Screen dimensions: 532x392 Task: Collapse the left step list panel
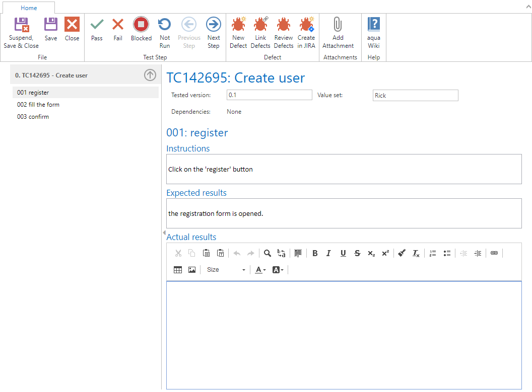pos(164,232)
